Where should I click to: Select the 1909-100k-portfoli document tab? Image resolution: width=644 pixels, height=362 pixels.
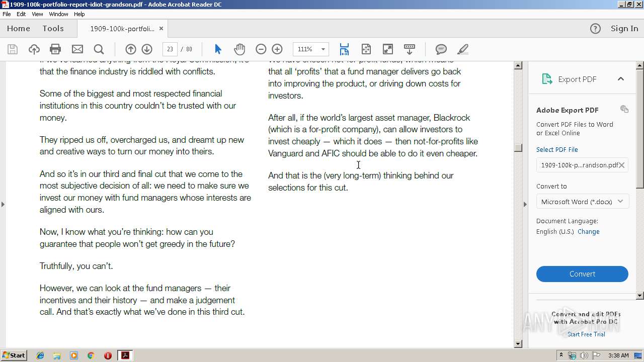pos(122,29)
